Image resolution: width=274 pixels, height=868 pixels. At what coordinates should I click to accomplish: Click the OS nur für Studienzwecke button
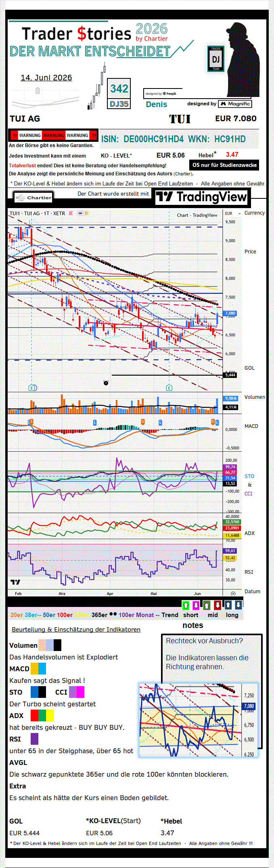(224, 165)
